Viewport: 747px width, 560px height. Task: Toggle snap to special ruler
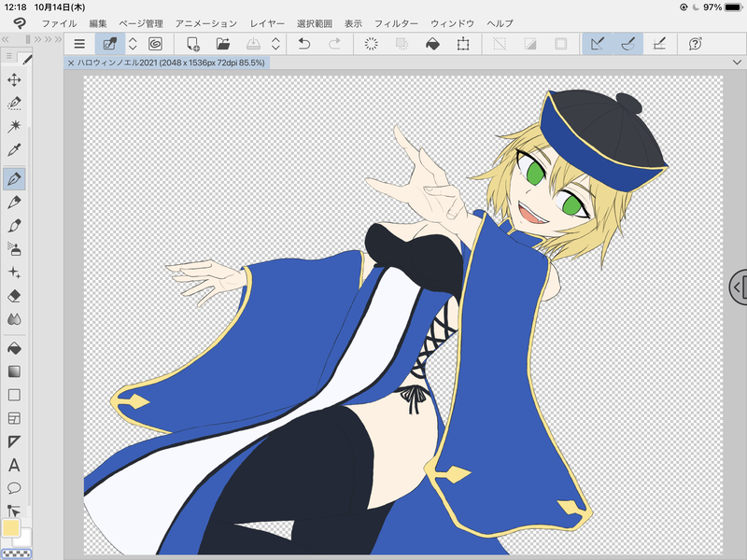(627, 44)
